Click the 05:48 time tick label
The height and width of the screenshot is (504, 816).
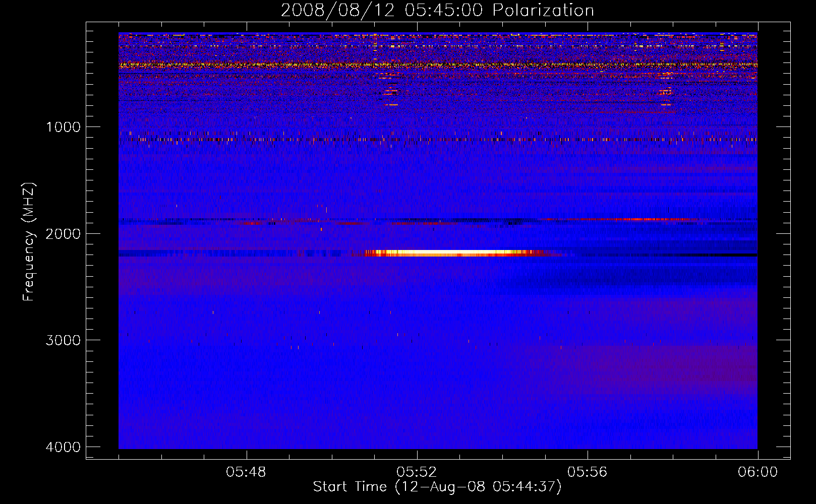246,472
